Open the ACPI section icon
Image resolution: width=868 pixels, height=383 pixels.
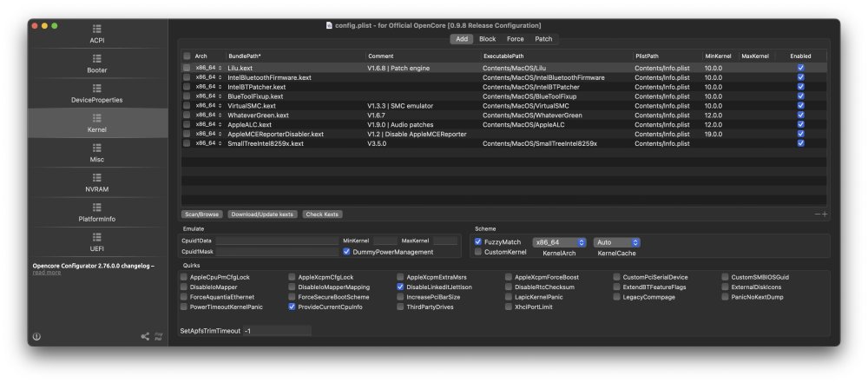[x=97, y=29]
